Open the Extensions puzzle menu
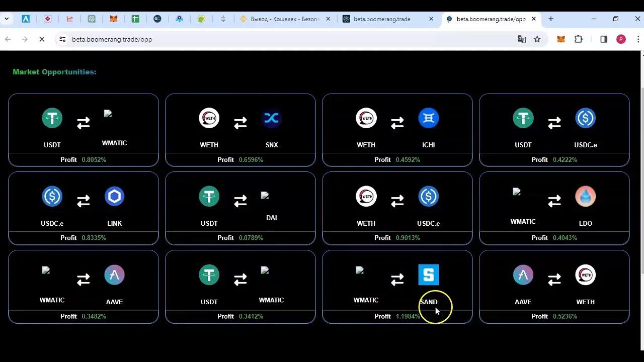Viewport: 644px width, 362px height. tap(578, 39)
